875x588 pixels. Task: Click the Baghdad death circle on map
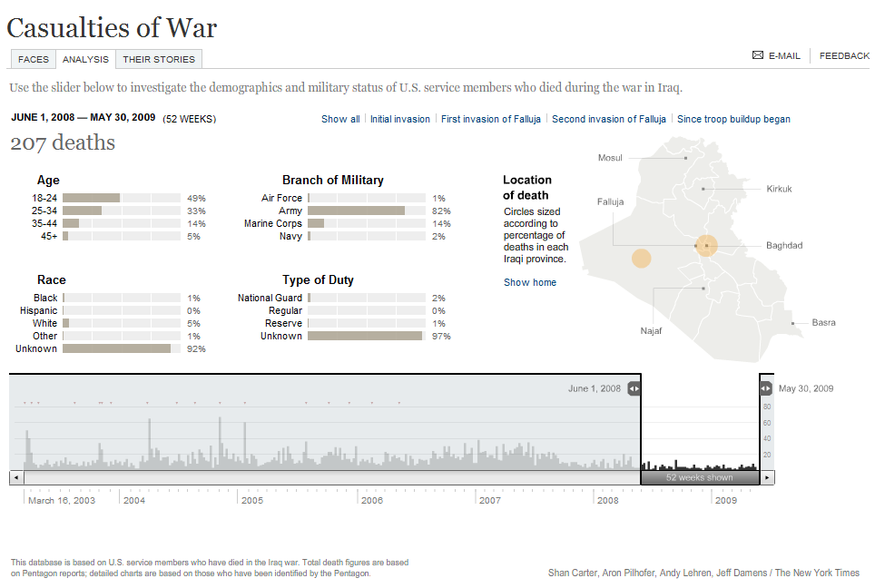(x=707, y=245)
